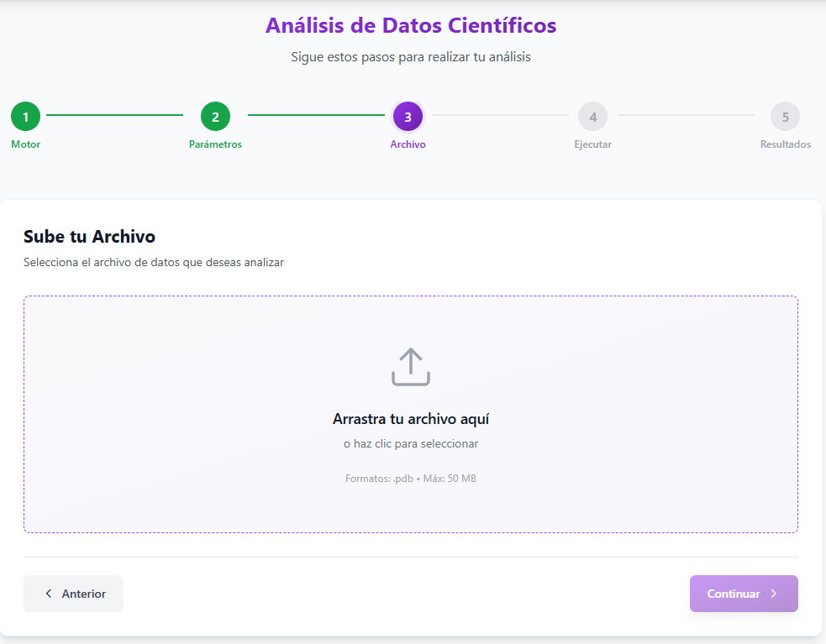Click the Archivo step label
Screen dimensions: 826x644
click(408, 144)
